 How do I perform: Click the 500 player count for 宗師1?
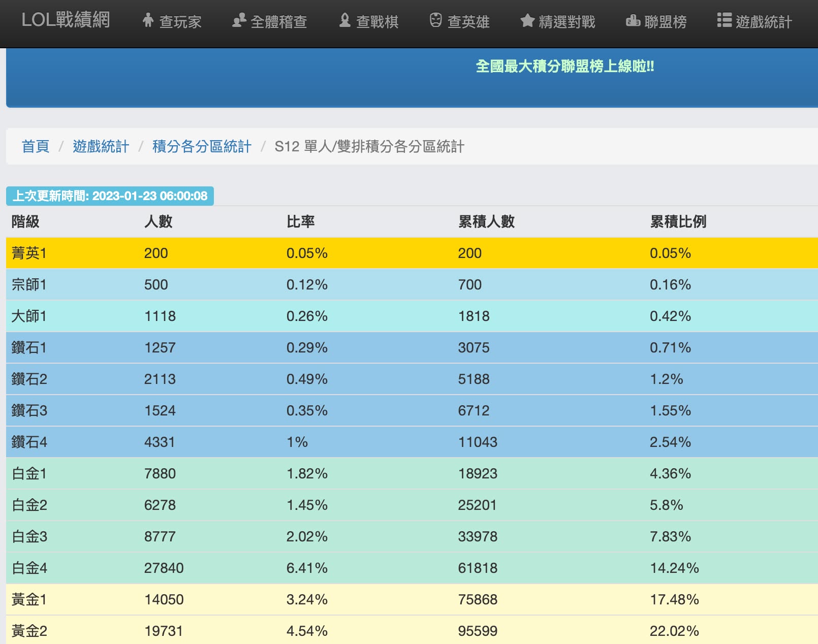(156, 284)
